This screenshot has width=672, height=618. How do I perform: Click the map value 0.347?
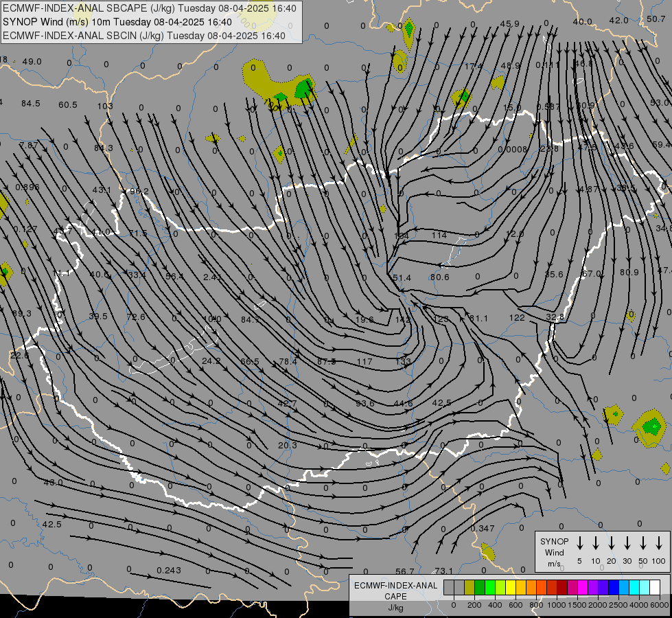483,528
